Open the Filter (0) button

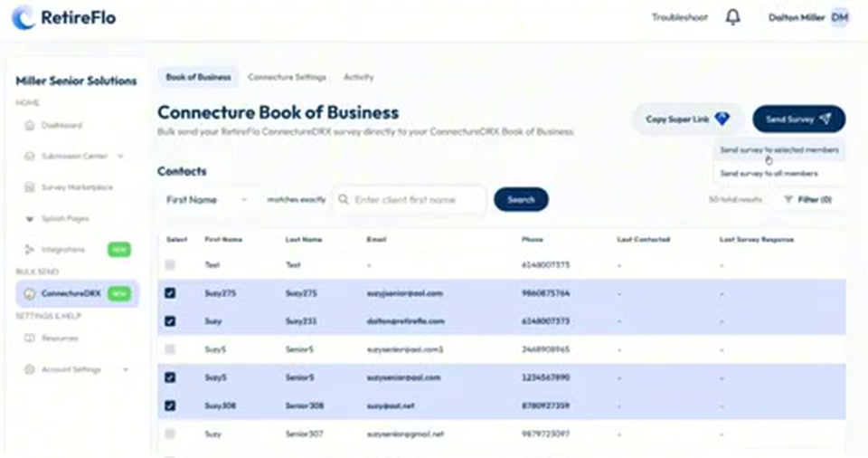(x=807, y=200)
